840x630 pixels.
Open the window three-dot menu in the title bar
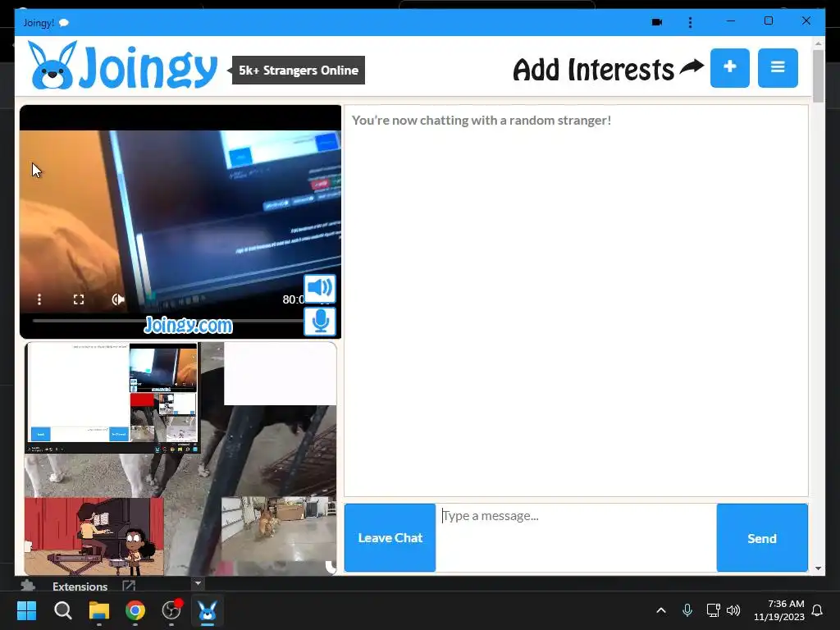[x=690, y=22]
